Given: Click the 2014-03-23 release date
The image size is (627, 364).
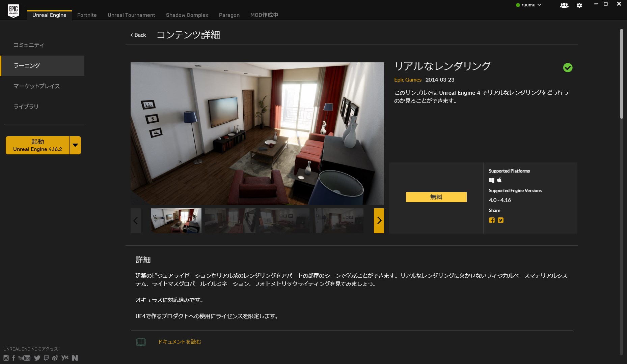Looking at the screenshot, I should point(440,80).
